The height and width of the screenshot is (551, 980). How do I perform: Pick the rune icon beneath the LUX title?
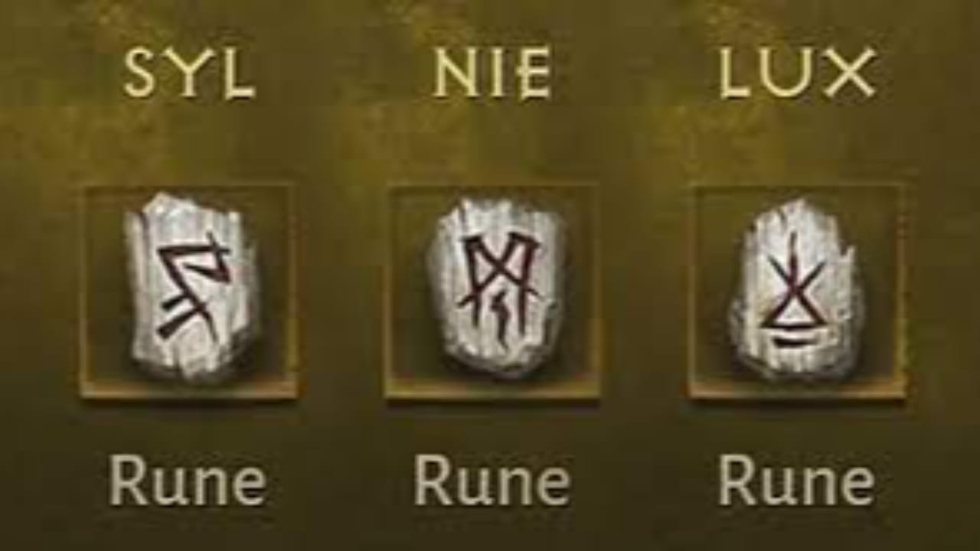tap(796, 289)
